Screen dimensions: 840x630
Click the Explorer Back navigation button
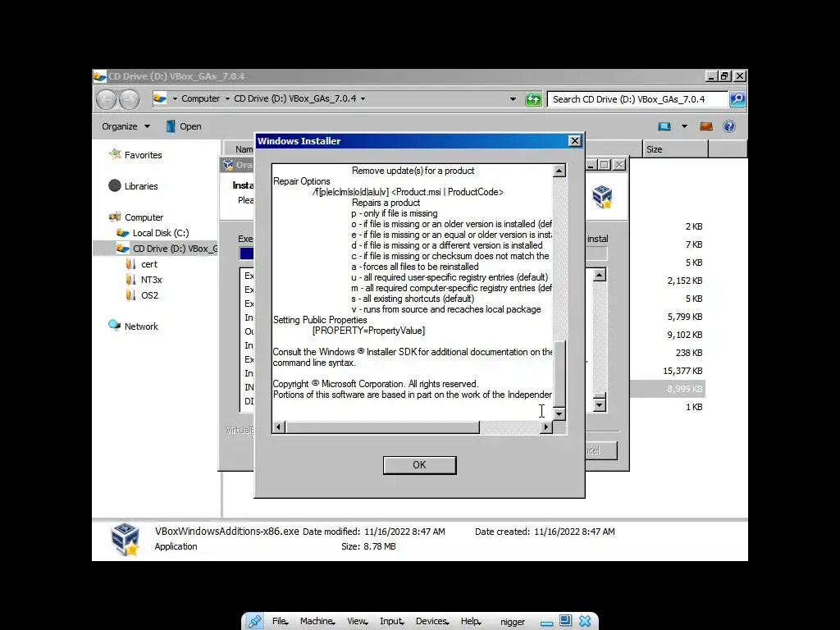(106, 99)
